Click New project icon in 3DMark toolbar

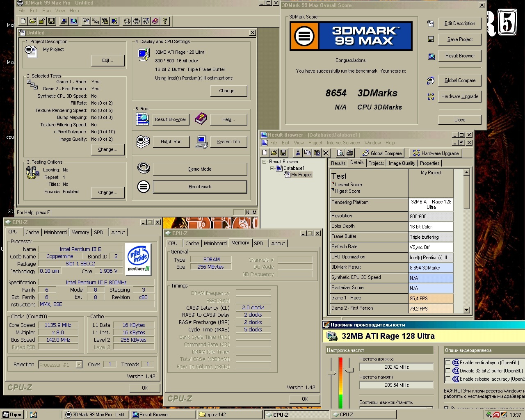(23, 21)
